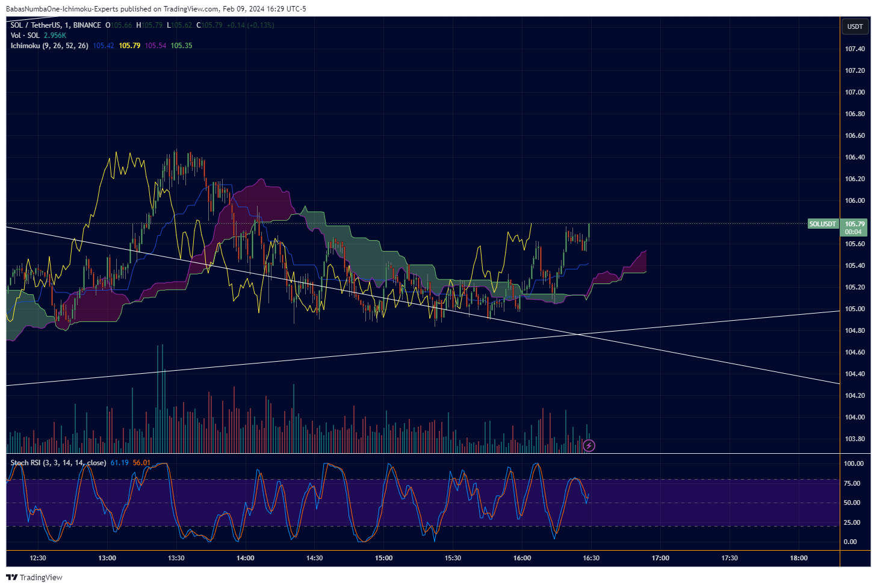
Task: Click the Stoch RSI D value 56.01
Action: (x=141, y=463)
